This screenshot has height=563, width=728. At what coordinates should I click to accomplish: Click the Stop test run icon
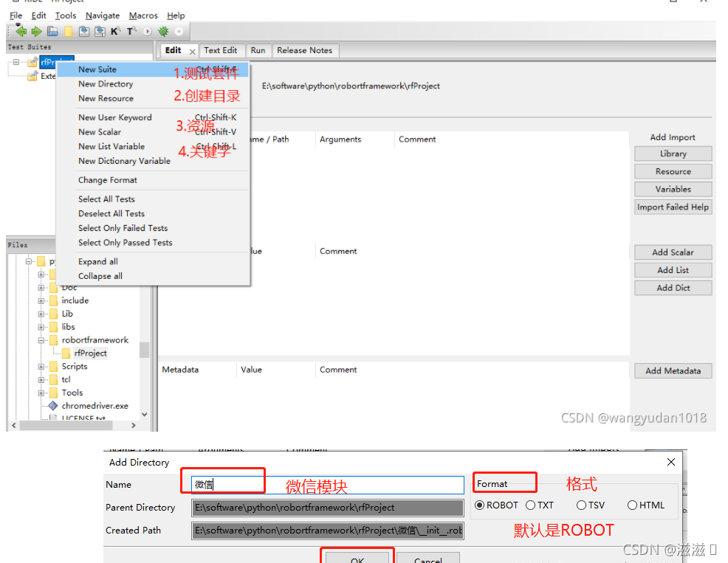pos(179,32)
